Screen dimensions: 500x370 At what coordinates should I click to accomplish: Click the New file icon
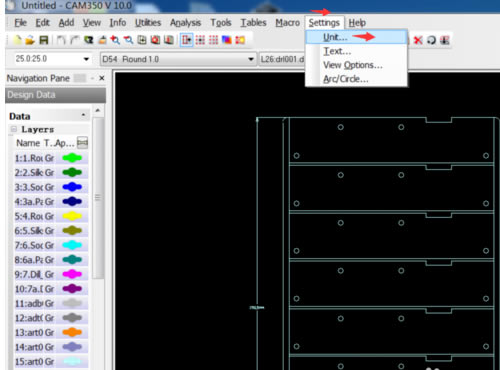[17, 40]
